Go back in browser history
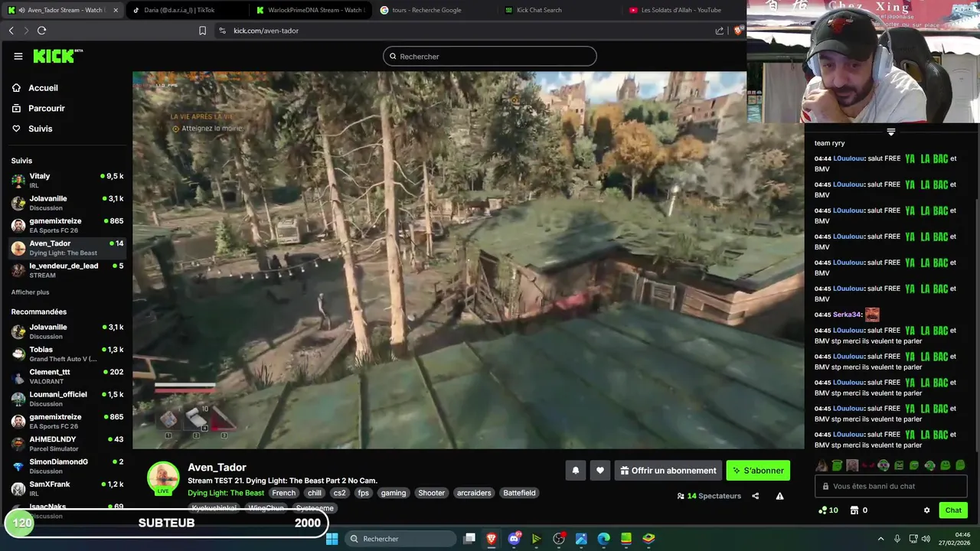This screenshot has width=980, height=551. 11,31
